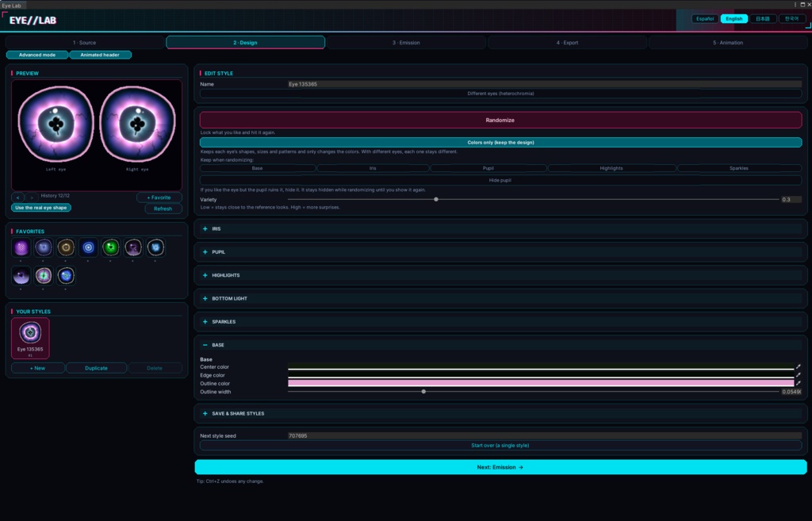Go to the previous history entry arrow

point(17,197)
